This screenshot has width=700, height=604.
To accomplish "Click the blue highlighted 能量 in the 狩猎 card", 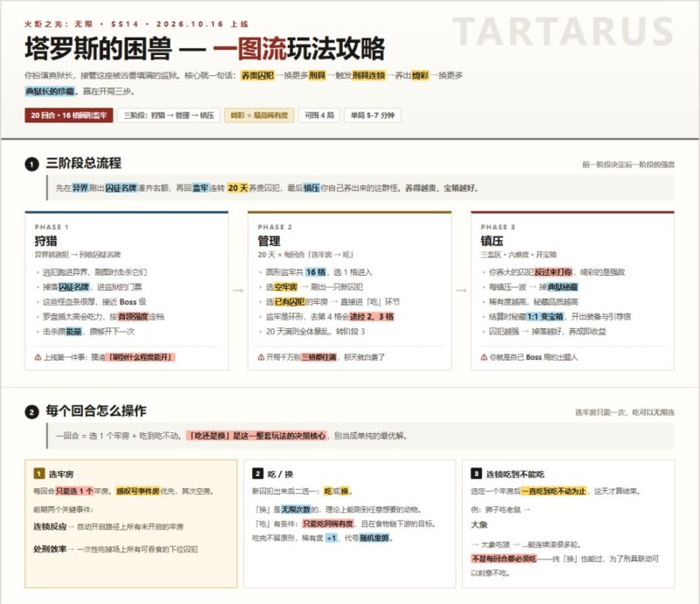I will pyautogui.click(x=74, y=332).
